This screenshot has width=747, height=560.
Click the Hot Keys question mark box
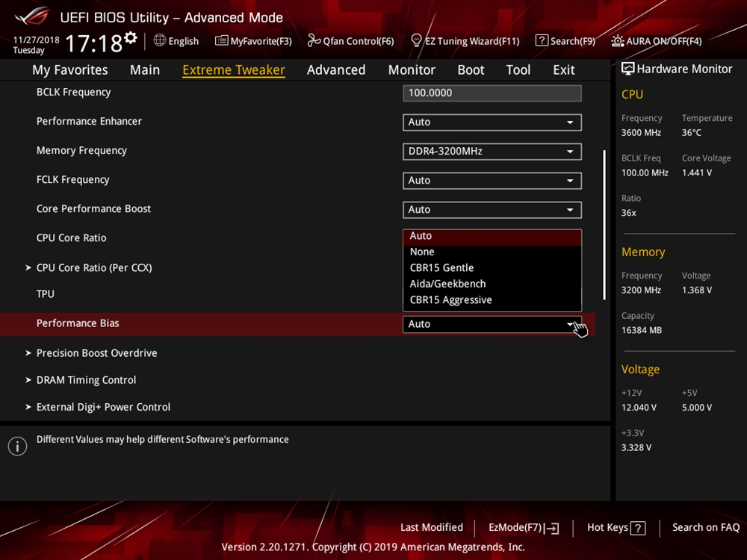pyautogui.click(x=638, y=528)
